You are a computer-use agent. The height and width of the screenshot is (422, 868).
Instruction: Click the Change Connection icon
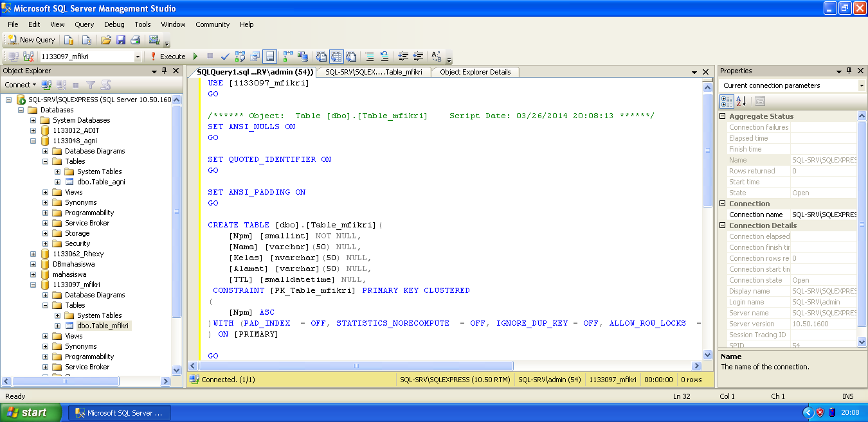point(28,57)
